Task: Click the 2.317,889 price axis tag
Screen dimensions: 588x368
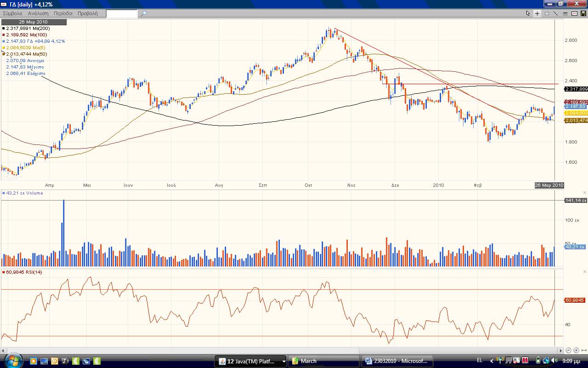Action: click(x=576, y=89)
